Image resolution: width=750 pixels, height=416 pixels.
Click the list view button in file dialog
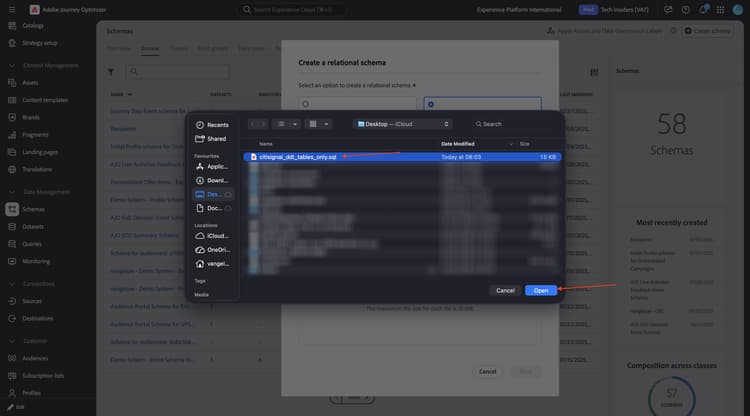pos(281,124)
